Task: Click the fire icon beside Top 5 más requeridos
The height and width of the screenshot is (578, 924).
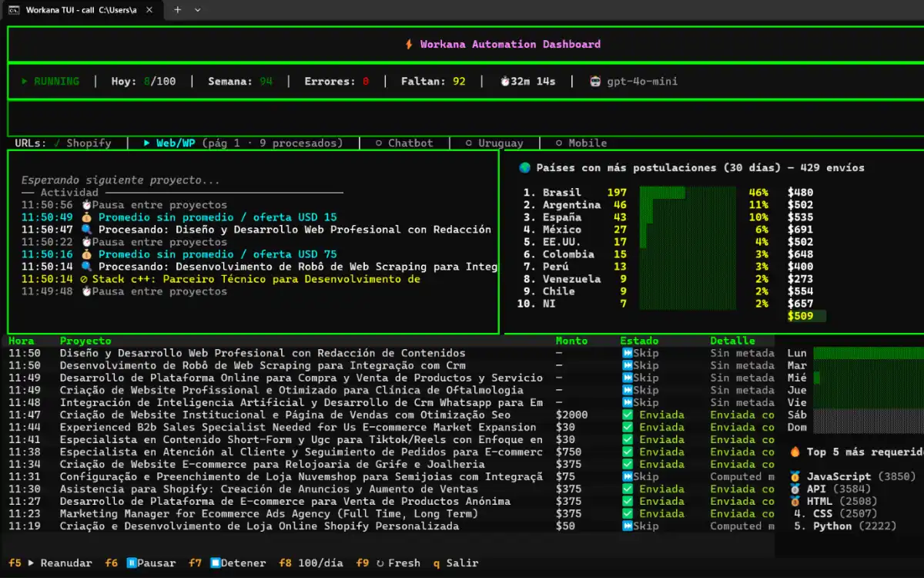Action: (795, 452)
